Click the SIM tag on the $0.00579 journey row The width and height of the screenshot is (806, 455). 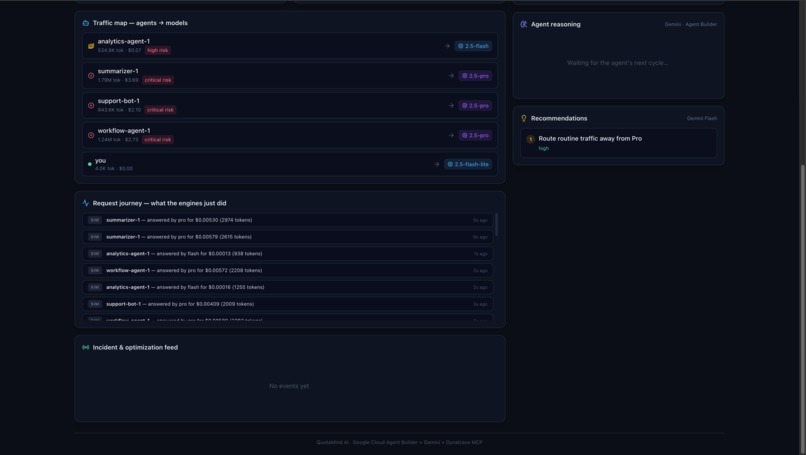pyautogui.click(x=95, y=237)
